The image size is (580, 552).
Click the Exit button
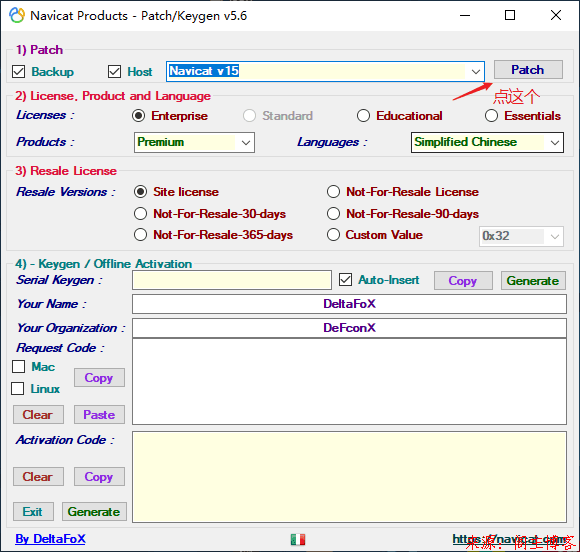click(33, 511)
